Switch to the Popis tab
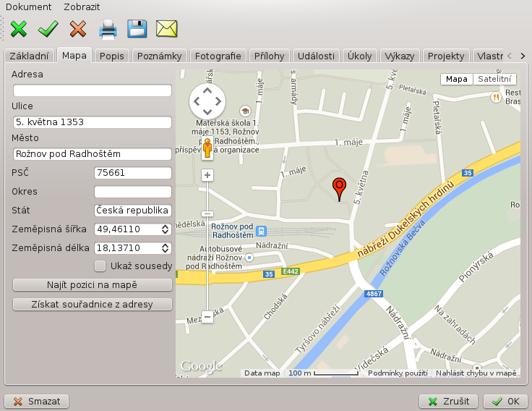 pyautogui.click(x=111, y=56)
